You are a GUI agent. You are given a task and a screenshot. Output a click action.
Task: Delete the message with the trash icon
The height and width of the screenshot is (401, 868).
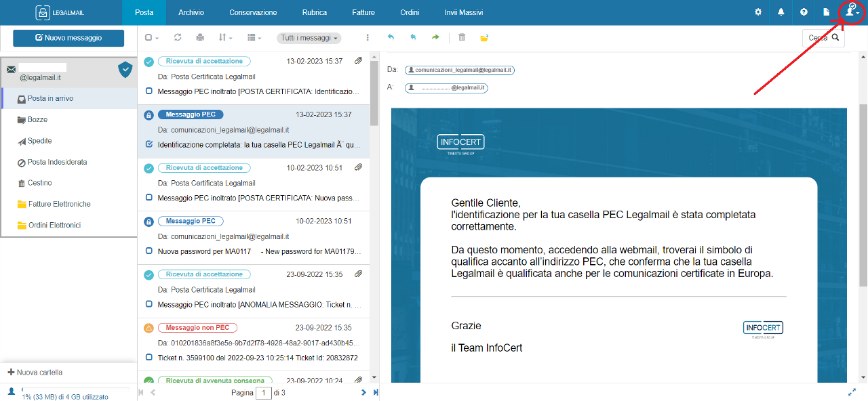(462, 38)
